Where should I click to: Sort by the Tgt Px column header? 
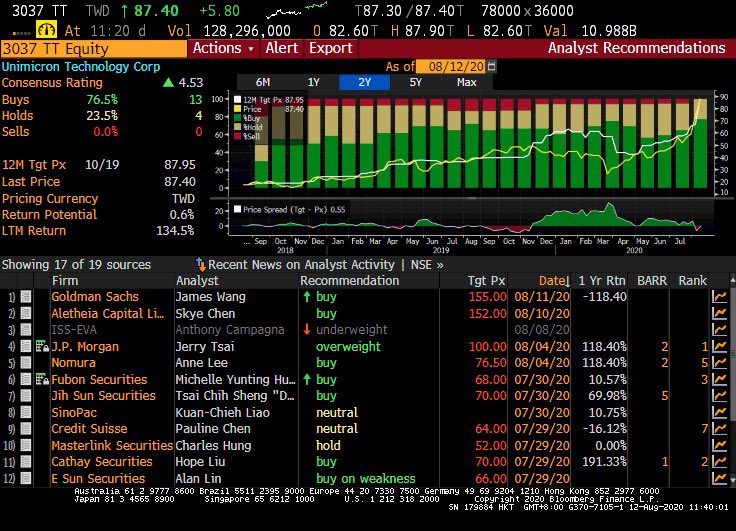click(486, 281)
